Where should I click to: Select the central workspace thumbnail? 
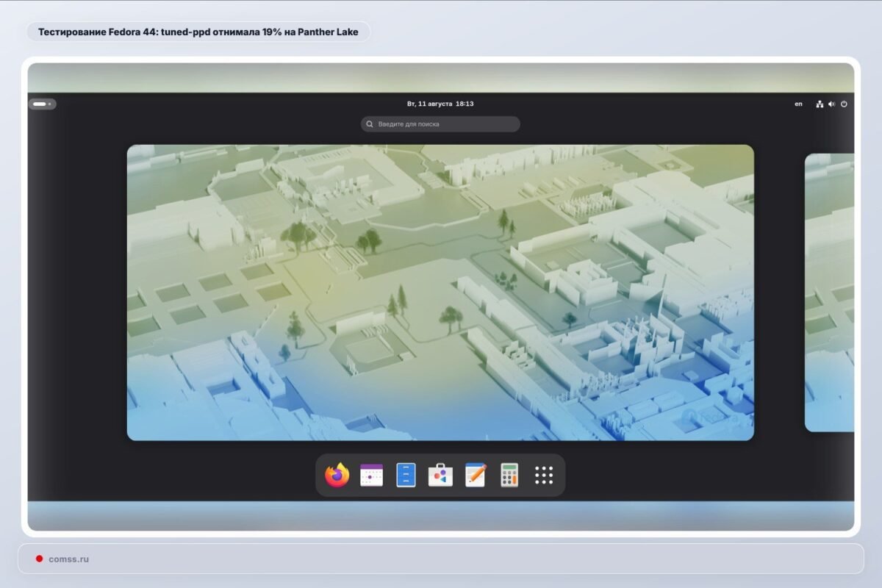point(440,293)
